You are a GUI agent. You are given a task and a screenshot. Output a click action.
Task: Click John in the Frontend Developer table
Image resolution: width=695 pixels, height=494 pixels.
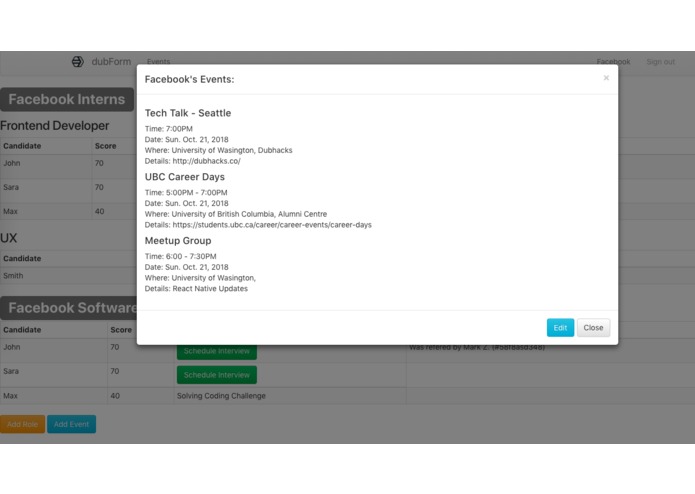coord(12,163)
